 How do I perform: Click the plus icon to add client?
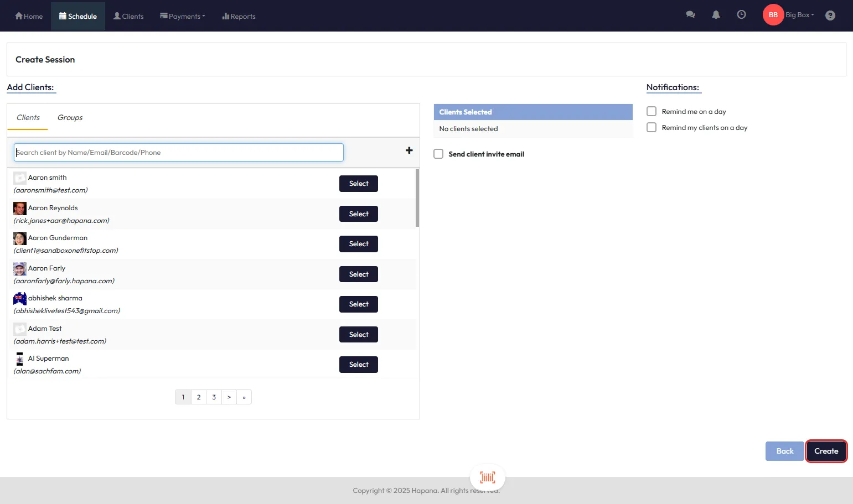pos(409,150)
